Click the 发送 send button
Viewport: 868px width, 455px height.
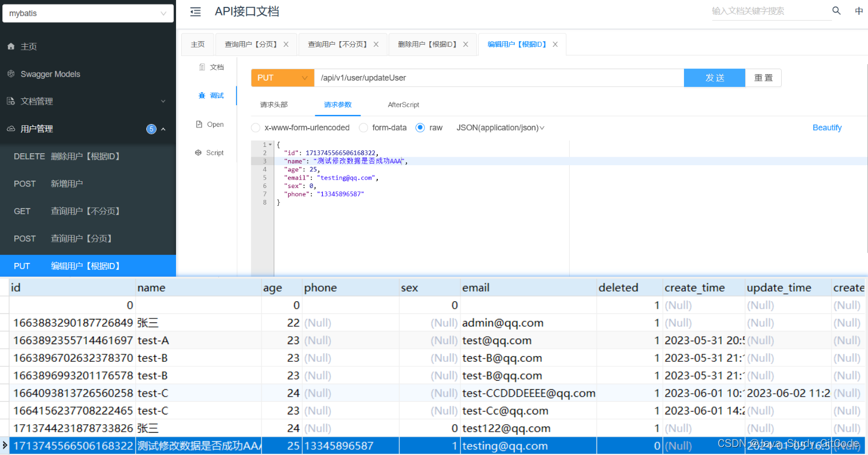click(x=714, y=78)
